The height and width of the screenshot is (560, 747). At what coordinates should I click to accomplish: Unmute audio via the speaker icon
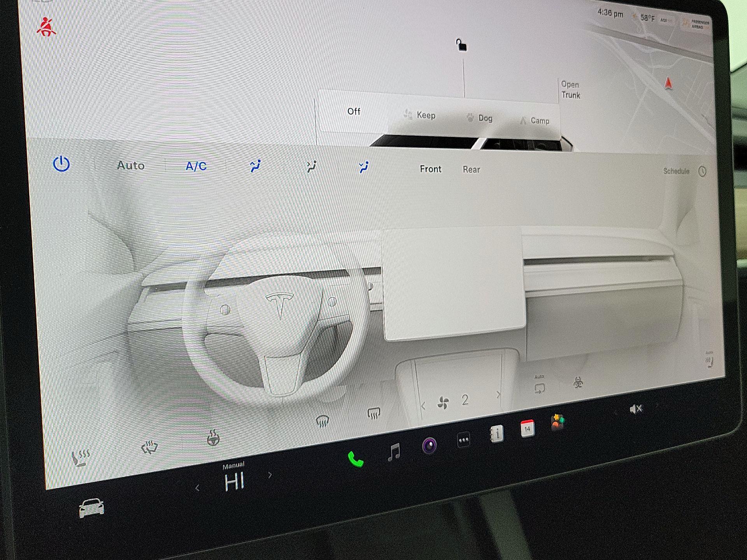tap(636, 408)
